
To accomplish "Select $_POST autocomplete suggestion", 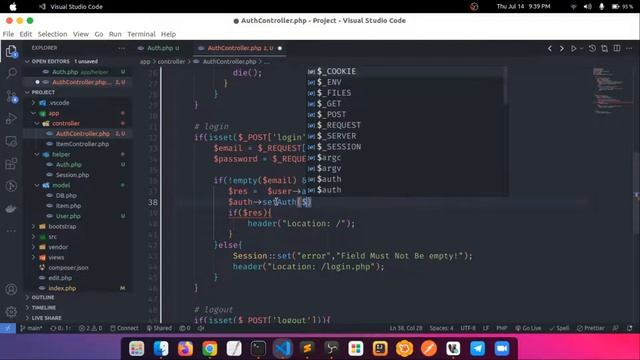I will pos(407,115).
